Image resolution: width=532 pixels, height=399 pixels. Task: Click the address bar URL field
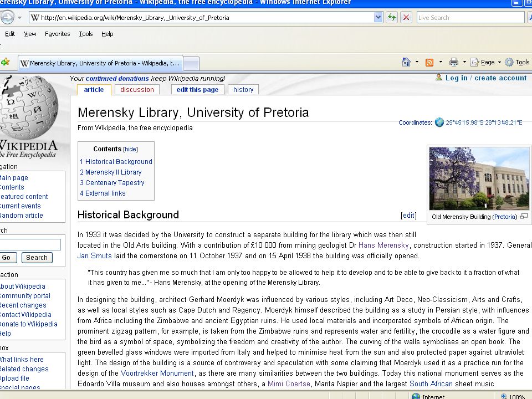207,18
